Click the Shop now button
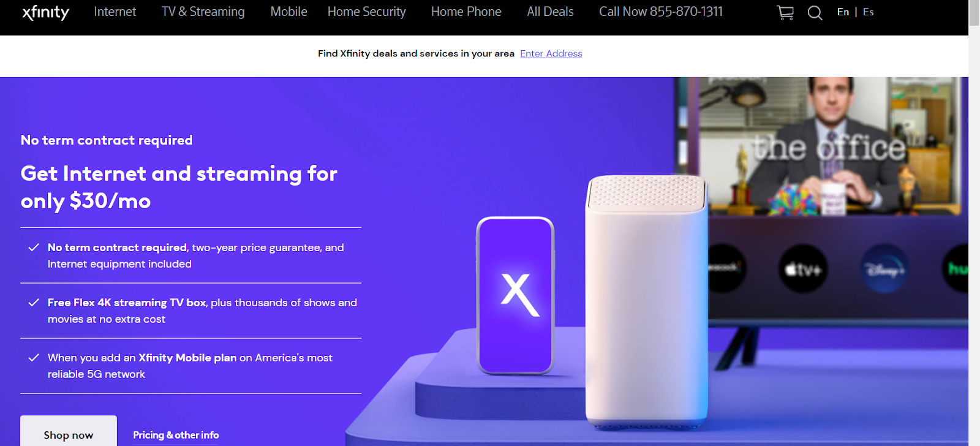The image size is (980, 446). pos(69,431)
